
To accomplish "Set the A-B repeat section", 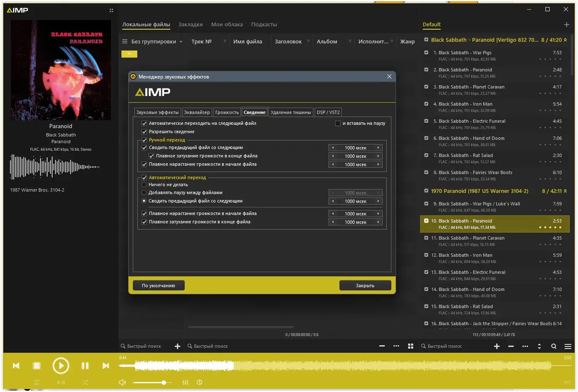I will [x=61, y=382].
